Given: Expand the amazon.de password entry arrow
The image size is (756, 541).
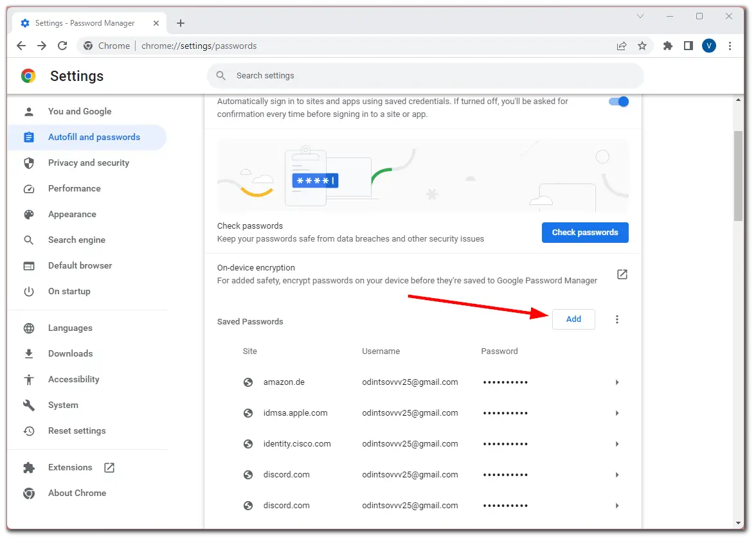Looking at the screenshot, I should 616,382.
